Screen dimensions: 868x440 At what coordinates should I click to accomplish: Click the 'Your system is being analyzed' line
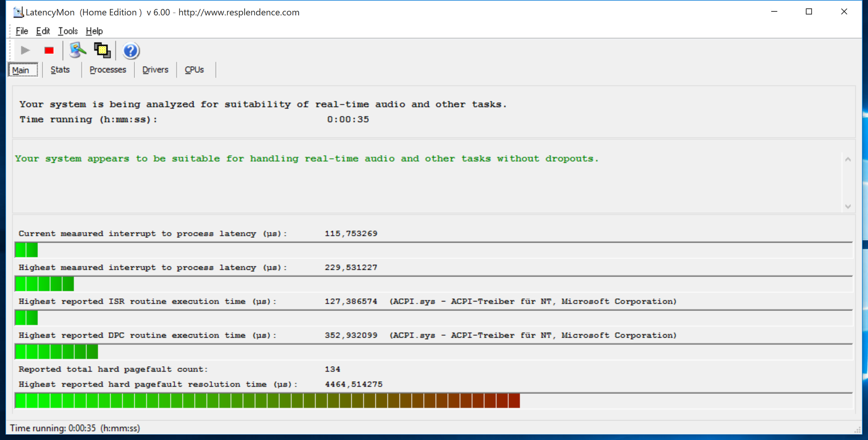coord(263,104)
